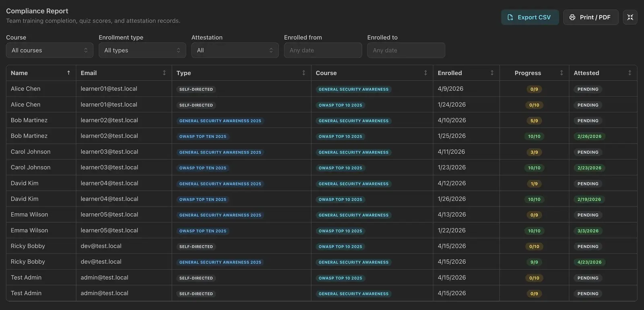Screen dimensions: 644x310
Task: Sort by the Progress column arrows
Action: click(561, 73)
